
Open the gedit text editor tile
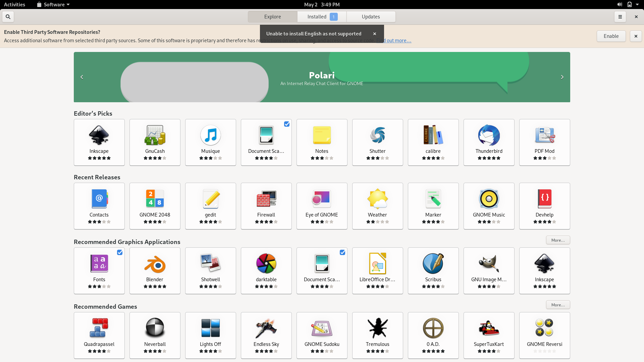pyautogui.click(x=210, y=206)
